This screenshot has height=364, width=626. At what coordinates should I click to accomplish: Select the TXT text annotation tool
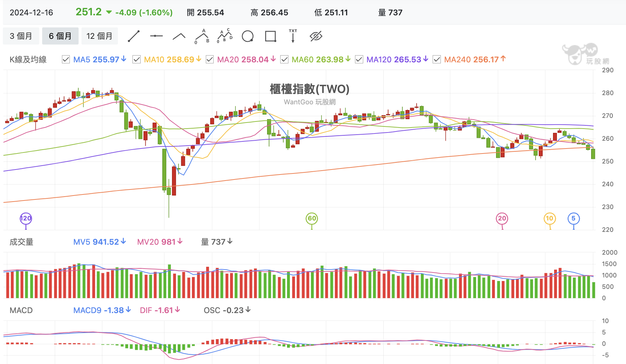click(293, 36)
